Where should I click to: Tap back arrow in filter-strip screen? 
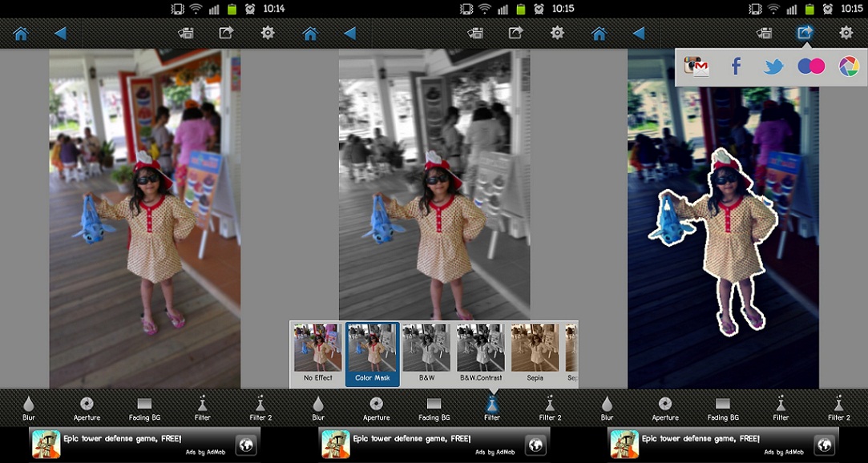point(350,34)
